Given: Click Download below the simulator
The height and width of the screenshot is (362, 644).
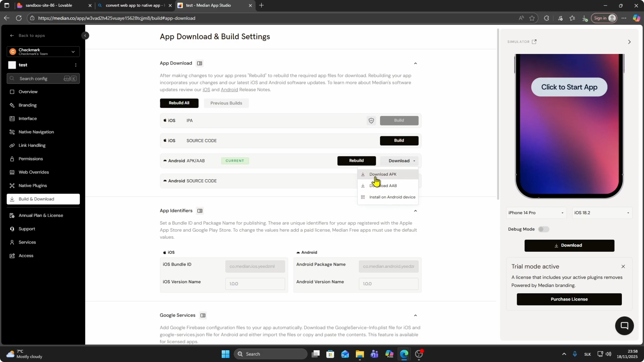Looking at the screenshot, I should 569,246.
